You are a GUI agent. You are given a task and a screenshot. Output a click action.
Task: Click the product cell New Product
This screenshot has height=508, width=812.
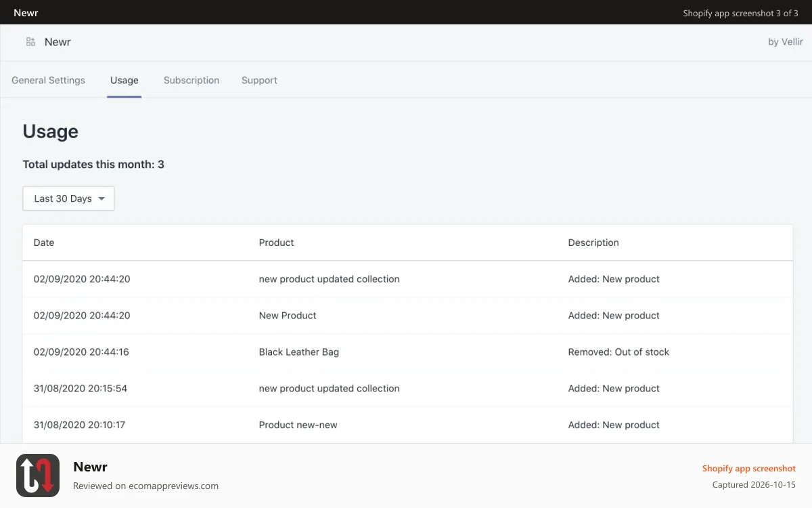288,316
